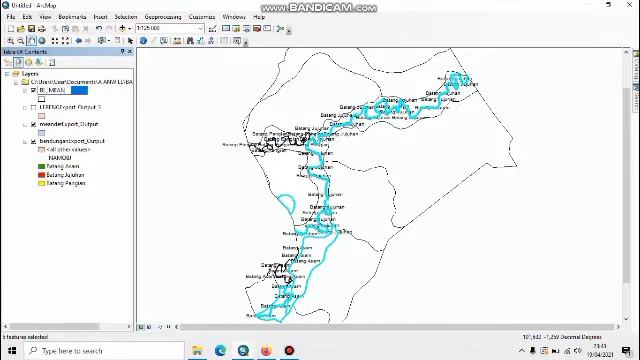Click the Refresh map view button
The height and width of the screenshot is (360, 640).
tap(160, 327)
